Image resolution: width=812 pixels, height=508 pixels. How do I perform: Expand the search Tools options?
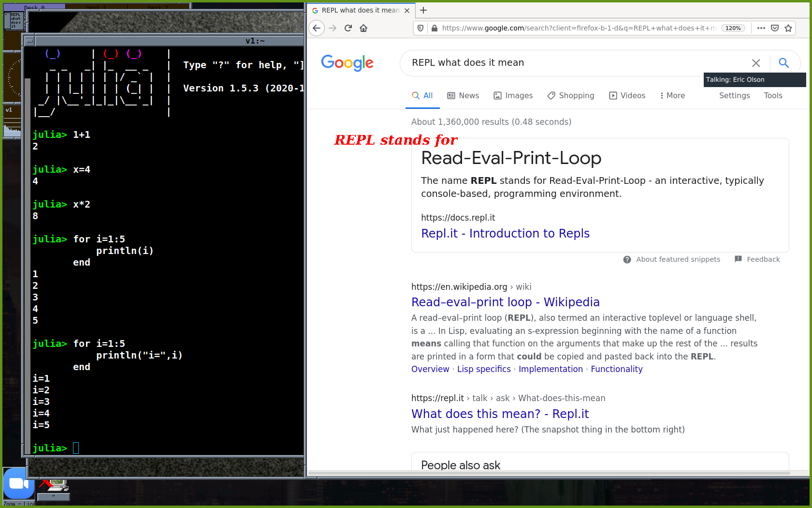(773, 96)
